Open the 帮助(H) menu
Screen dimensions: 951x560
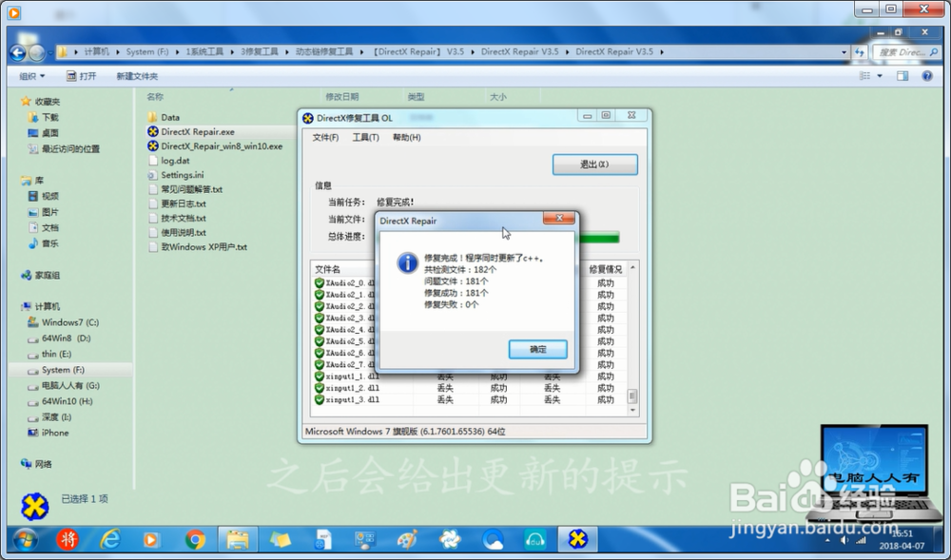[x=406, y=138]
